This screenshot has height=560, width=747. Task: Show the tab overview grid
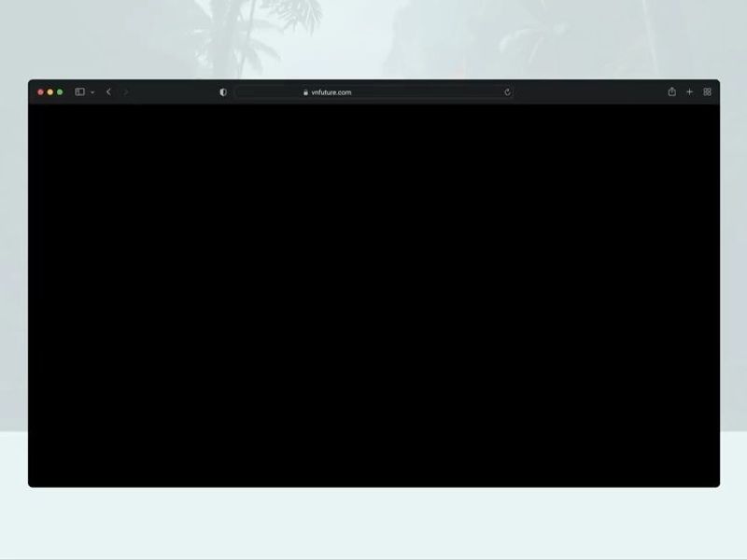(x=707, y=91)
